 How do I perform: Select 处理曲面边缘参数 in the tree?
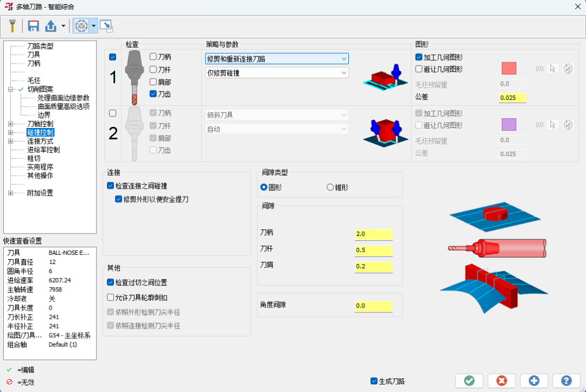(63, 98)
